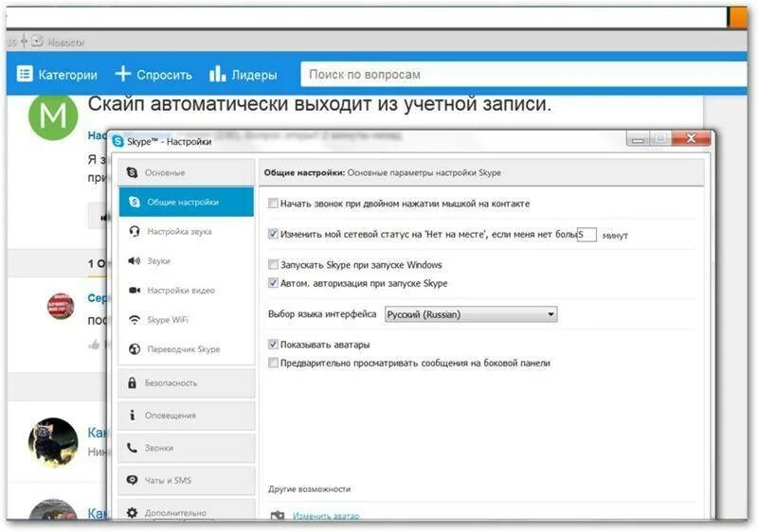Click the Skype icon in Общие настройки
Image resolution: width=758 pixels, height=532 pixels.
pos(135,202)
